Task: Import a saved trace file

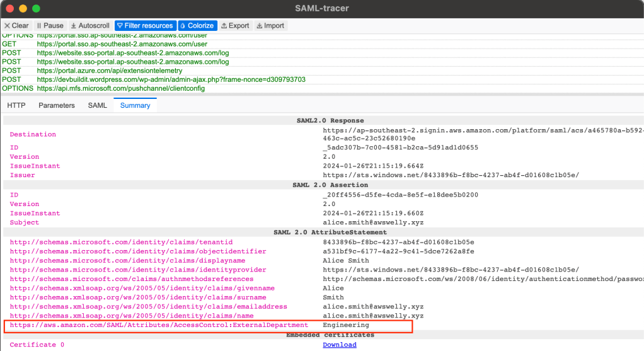Action: pyautogui.click(x=270, y=26)
